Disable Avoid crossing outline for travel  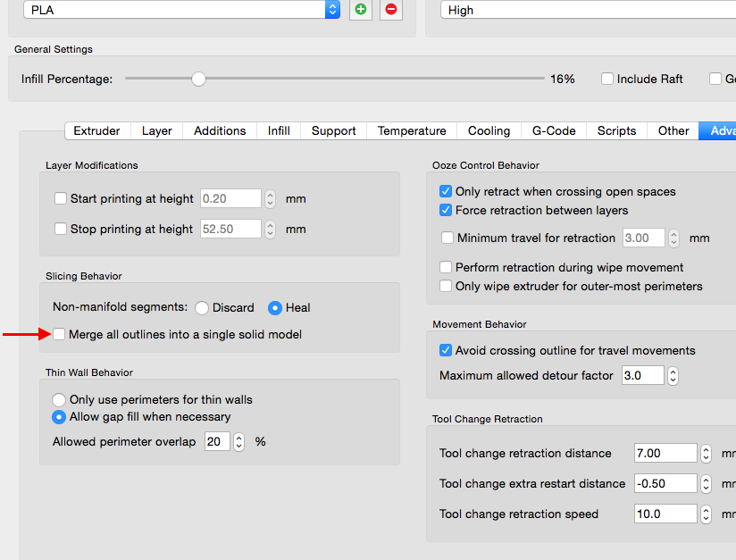click(x=446, y=350)
